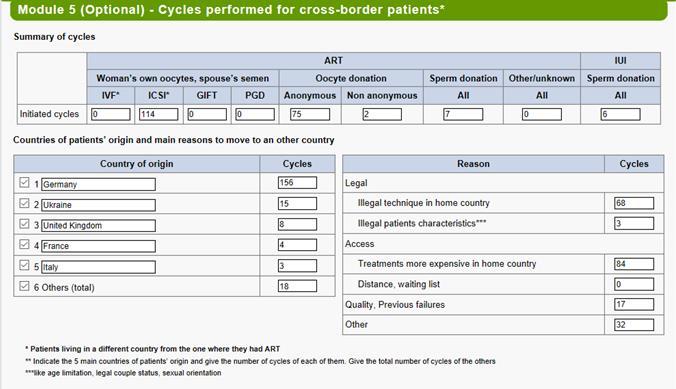Click the Italy country name field
Viewport: 676px width, 389px height.
98,267
